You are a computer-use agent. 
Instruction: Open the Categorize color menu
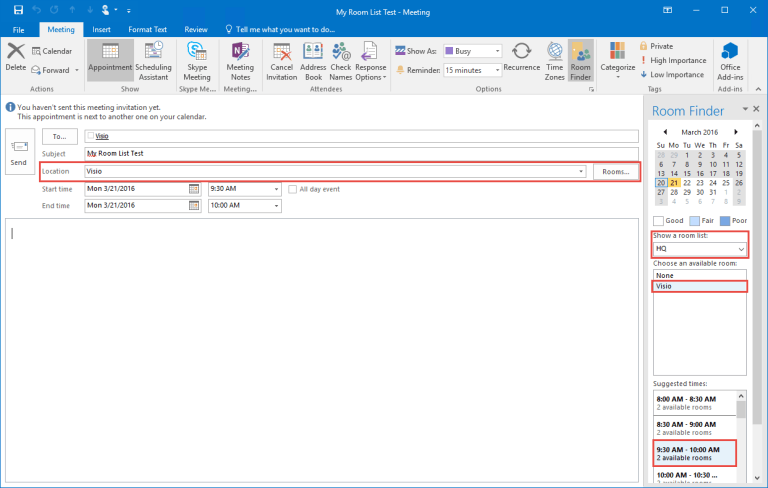point(618,60)
